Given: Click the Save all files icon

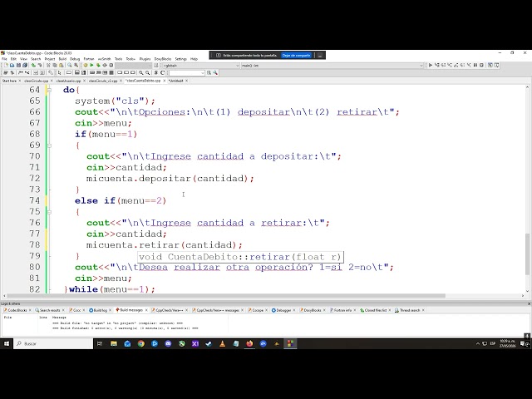Looking at the screenshot, I should 25,65.
